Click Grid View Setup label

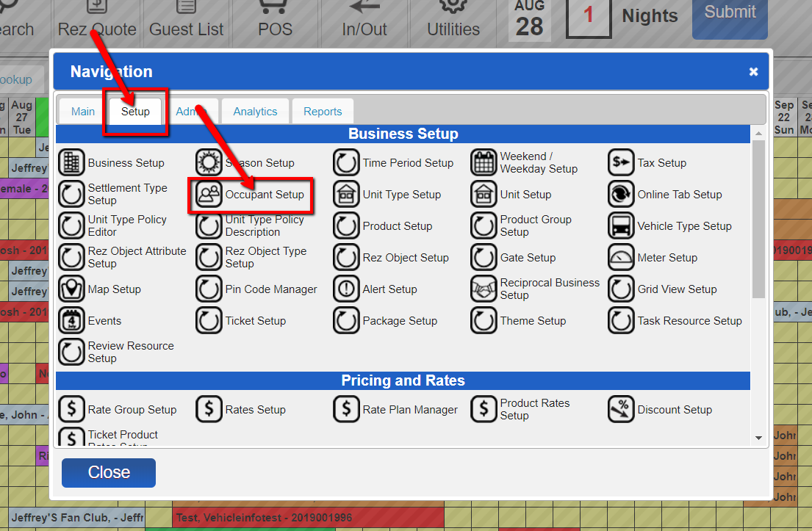pos(677,289)
